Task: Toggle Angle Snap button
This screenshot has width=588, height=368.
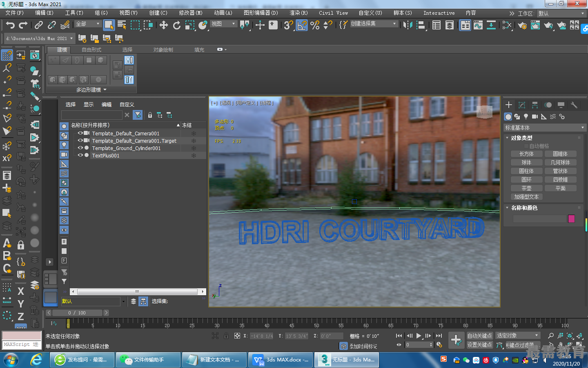Action: point(302,25)
